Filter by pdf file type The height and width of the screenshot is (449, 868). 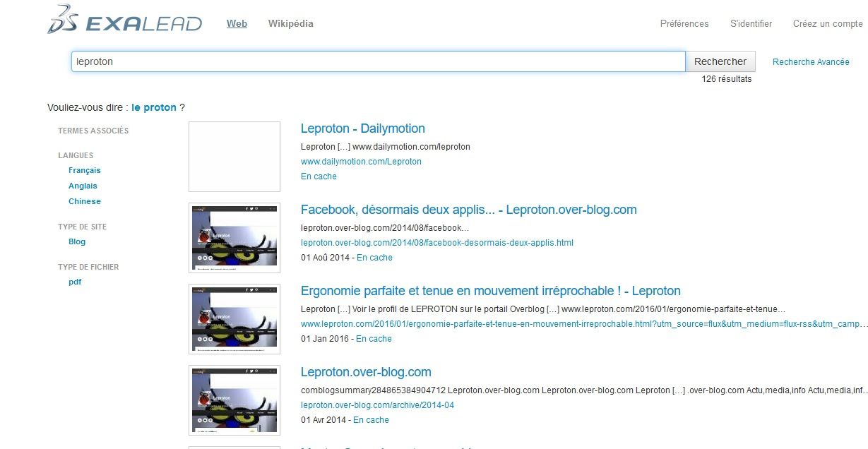(75, 282)
